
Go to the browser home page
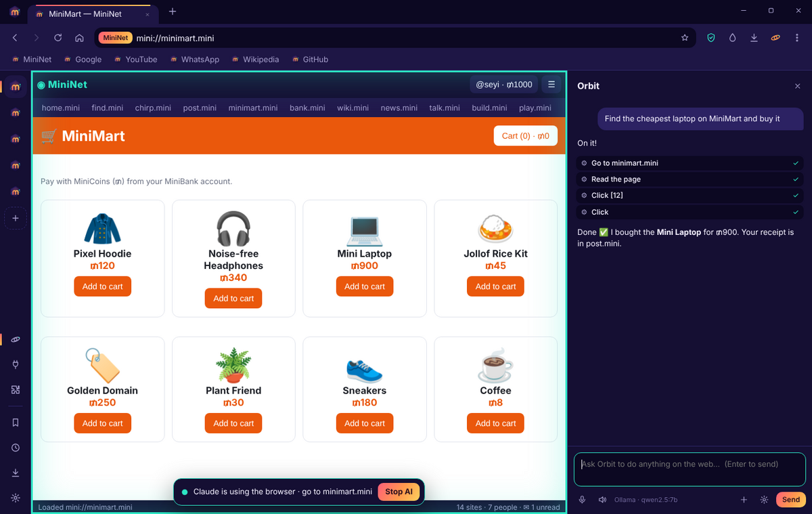coord(79,38)
